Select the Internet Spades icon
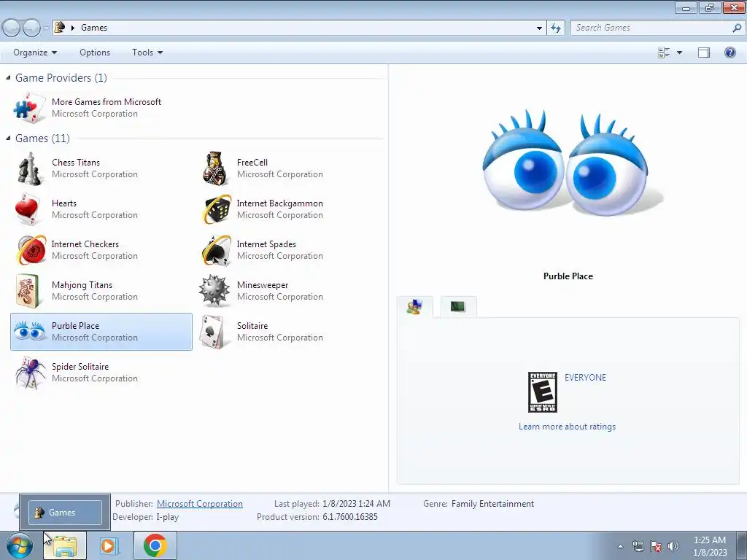Viewport: 747px width, 560px height. (x=216, y=250)
